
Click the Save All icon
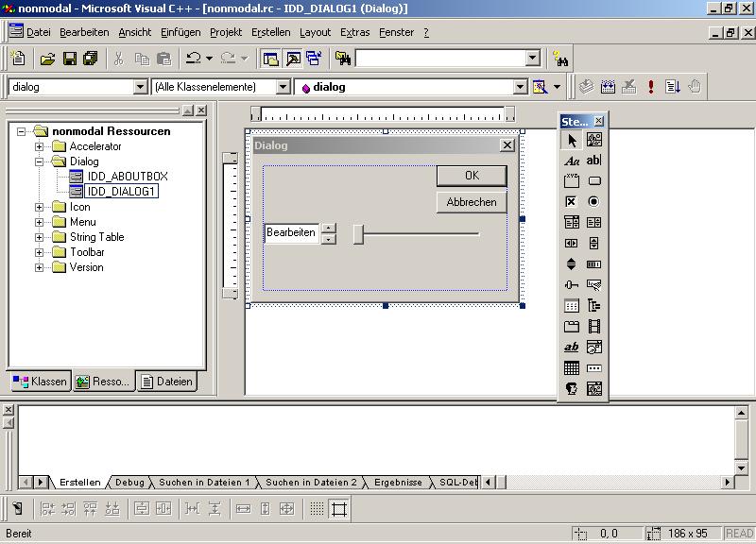[x=91, y=59]
